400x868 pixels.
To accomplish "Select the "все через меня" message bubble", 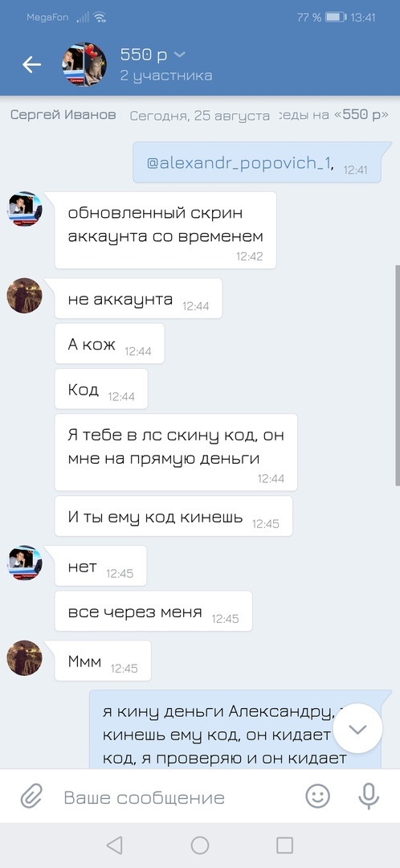I will (x=153, y=611).
